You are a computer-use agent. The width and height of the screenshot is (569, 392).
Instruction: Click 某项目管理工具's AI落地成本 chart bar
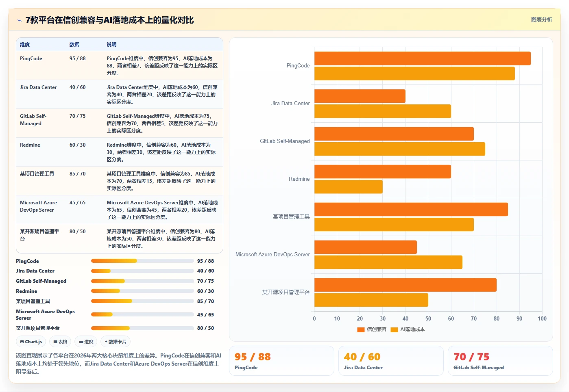[x=394, y=225]
